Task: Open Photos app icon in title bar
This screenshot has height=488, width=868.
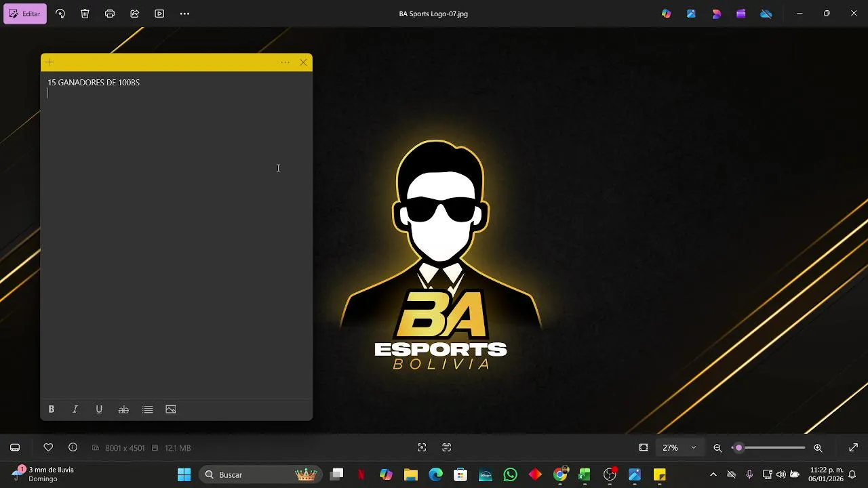Action: tap(691, 14)
